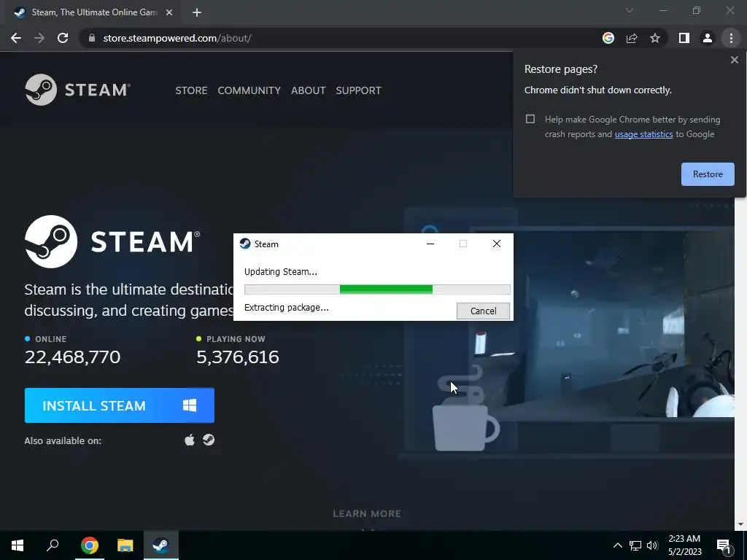Dismiss the Restore pages popup
The image size is (747, 560).
(734, 60)
